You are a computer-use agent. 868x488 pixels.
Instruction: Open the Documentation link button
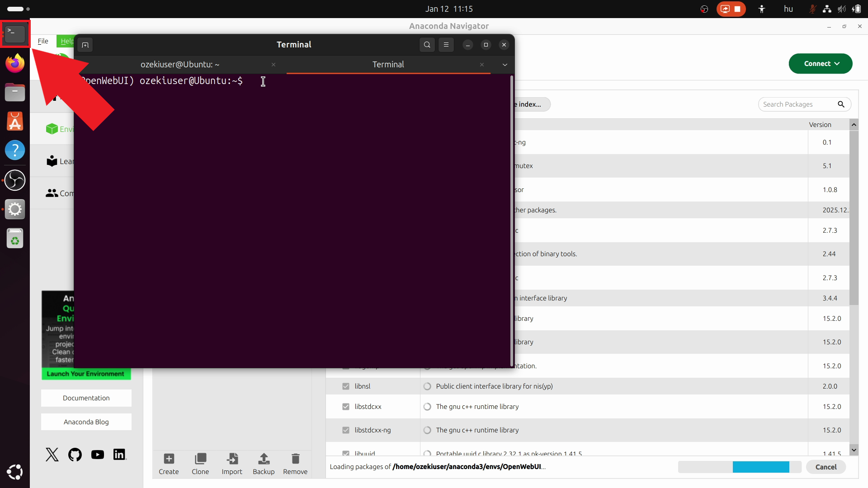pyautogui.click(x=86, y=398)
